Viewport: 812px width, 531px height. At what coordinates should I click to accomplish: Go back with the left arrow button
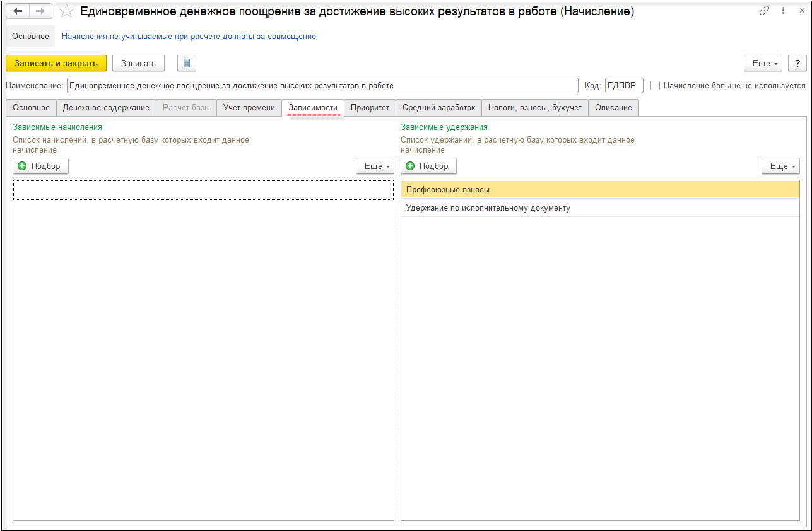point(18,11)
